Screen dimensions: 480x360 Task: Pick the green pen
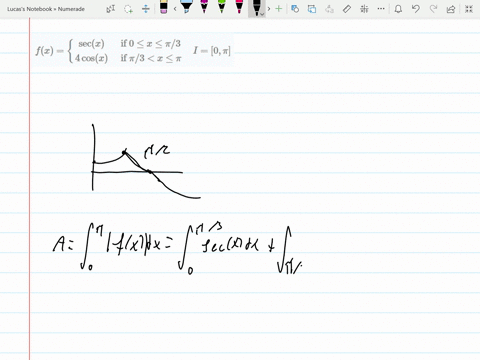point(222,7)
